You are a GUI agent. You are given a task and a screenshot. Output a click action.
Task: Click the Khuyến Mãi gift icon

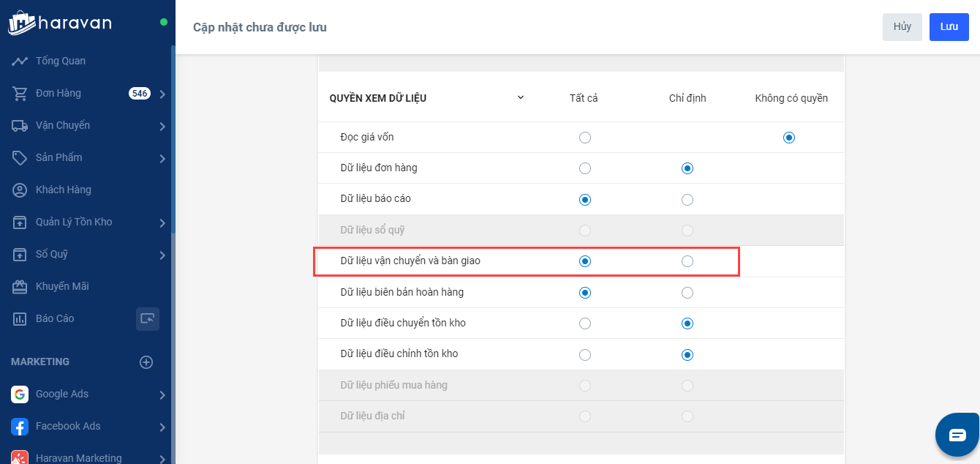20,286
